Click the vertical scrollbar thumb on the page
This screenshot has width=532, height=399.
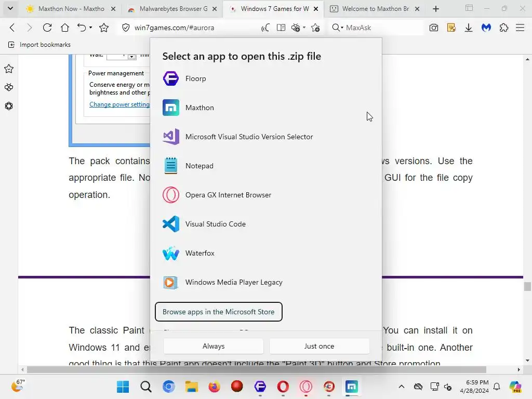527,286
